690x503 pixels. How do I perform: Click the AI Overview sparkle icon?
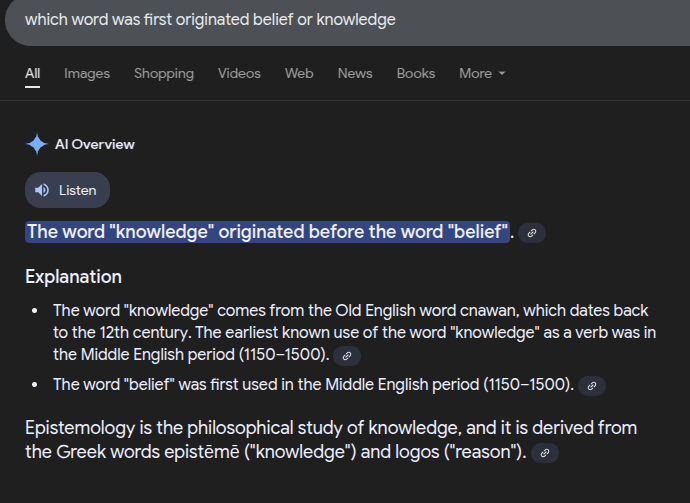[x=37, y=144]
